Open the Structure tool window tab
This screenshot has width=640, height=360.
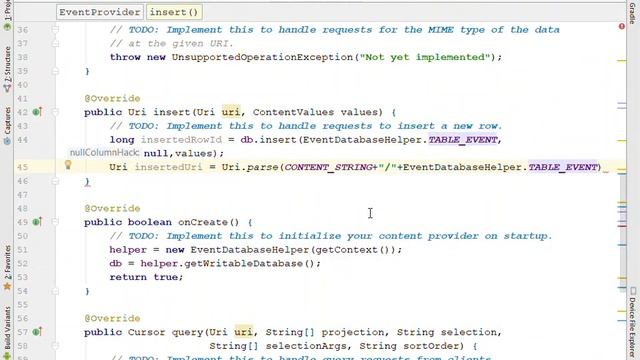(7, 70)
